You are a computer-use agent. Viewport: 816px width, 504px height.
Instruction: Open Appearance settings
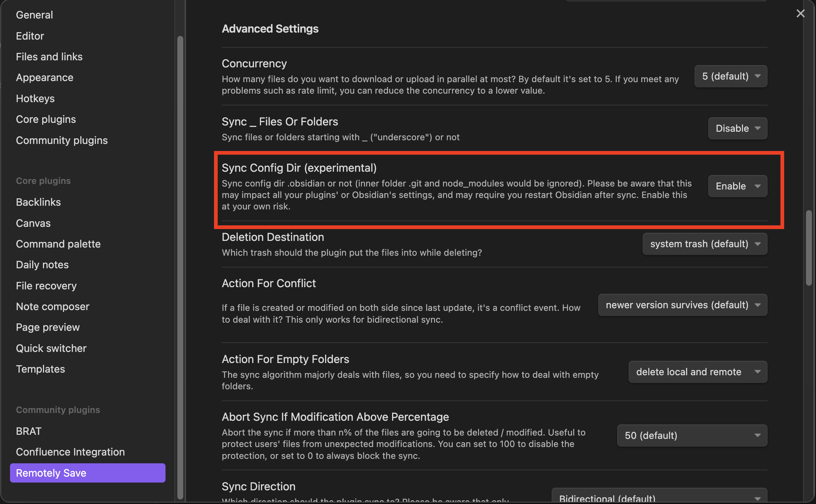tap(44, 77)
